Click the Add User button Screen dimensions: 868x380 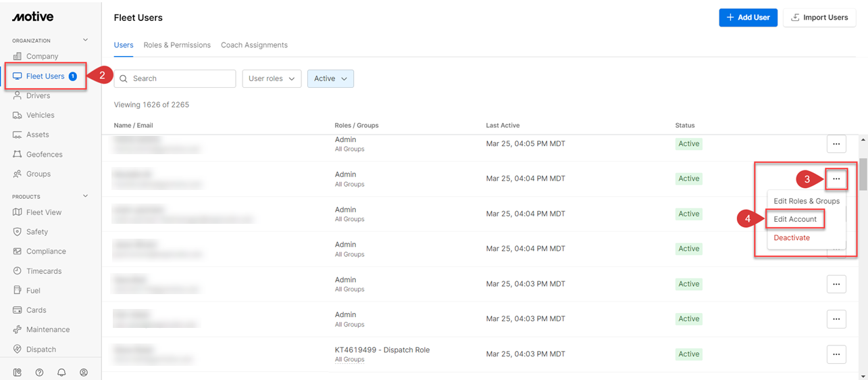point(748,18)
